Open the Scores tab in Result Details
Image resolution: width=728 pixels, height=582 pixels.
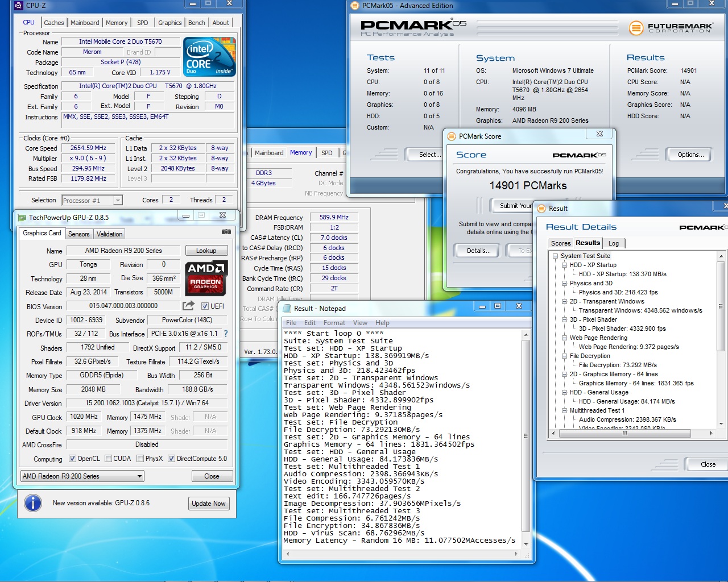(561, 243)
